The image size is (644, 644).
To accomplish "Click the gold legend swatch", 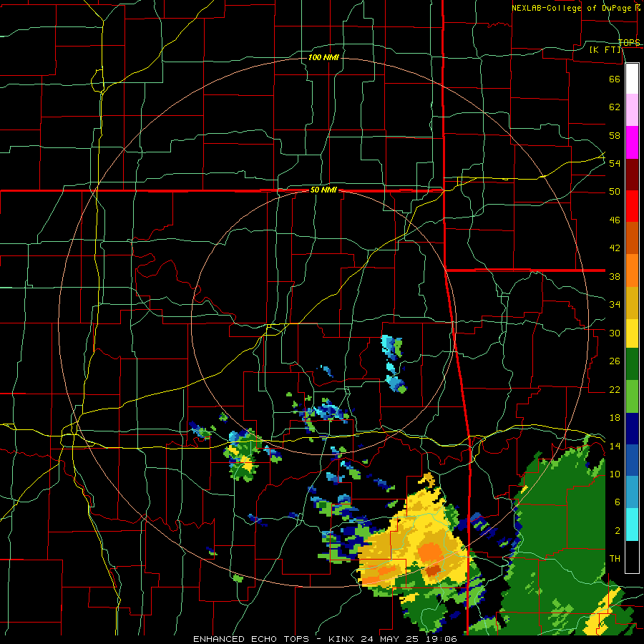I will [x=632, y=303].
